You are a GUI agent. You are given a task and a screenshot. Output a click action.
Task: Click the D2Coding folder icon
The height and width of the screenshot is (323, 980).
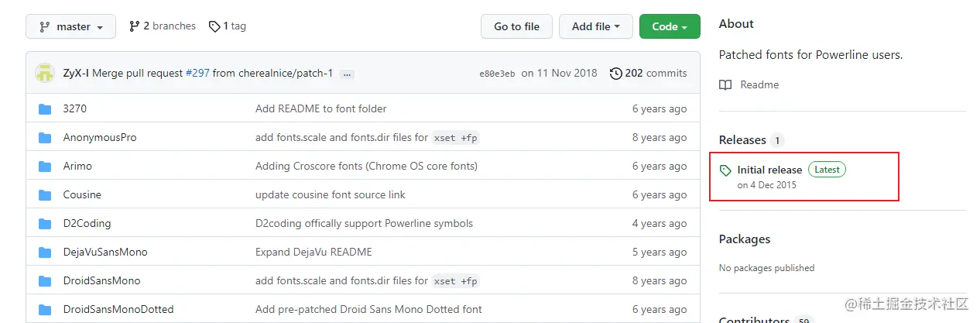pos(45,224)
